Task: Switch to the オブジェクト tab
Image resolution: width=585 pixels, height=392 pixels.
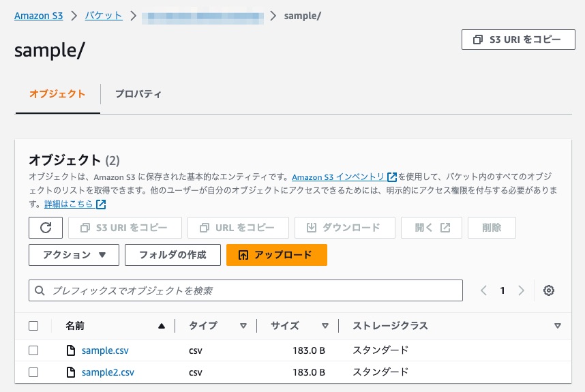Action: [x=57, y=94]
